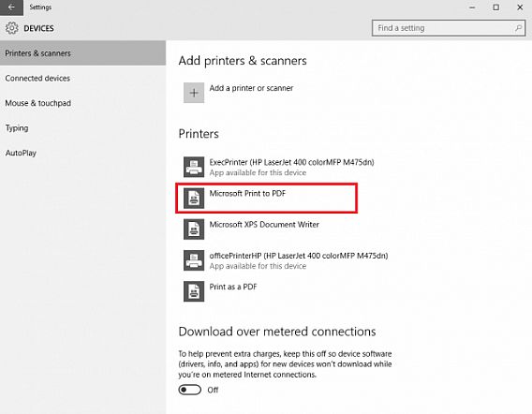Click the 'Off' label beside the switch
Screen dimensions: 532x414
tap(213, 390)
